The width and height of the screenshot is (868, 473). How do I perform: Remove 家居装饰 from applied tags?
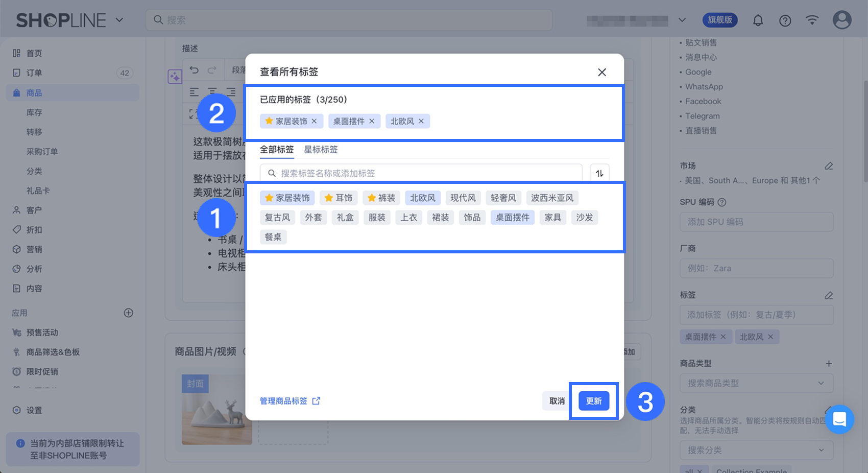[315, 121]
